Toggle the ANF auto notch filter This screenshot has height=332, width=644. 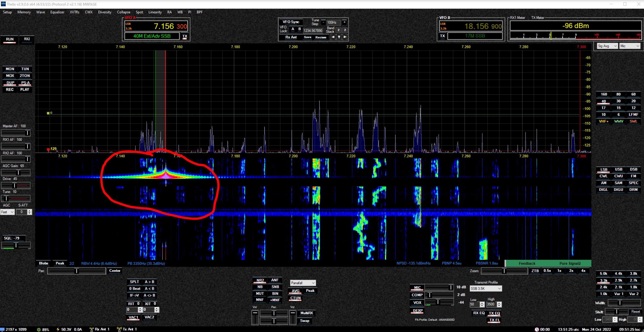click(x=275, y=280)
